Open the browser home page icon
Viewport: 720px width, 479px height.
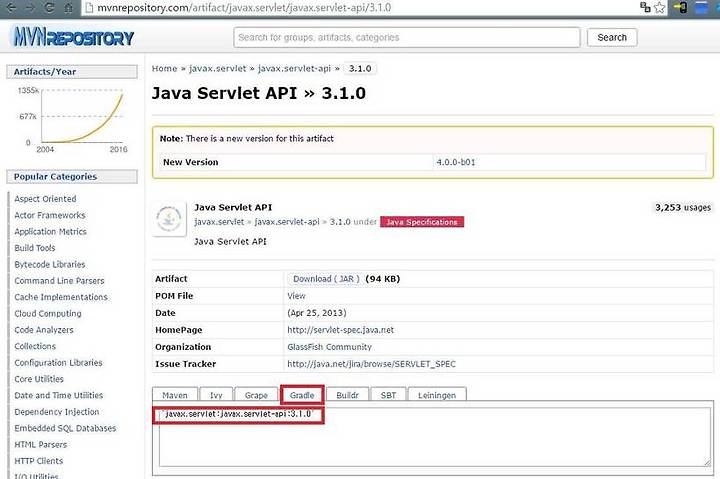[x=68, y=8]
